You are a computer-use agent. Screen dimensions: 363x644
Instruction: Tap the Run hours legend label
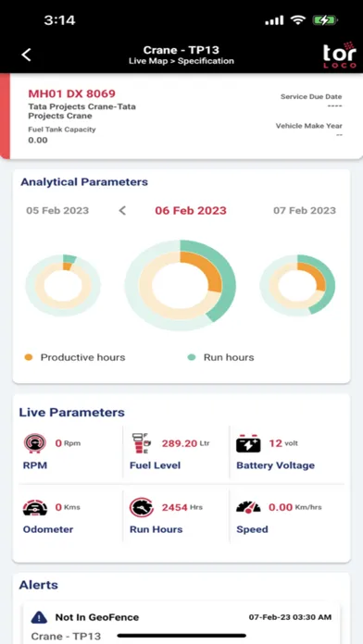[229, 357]
